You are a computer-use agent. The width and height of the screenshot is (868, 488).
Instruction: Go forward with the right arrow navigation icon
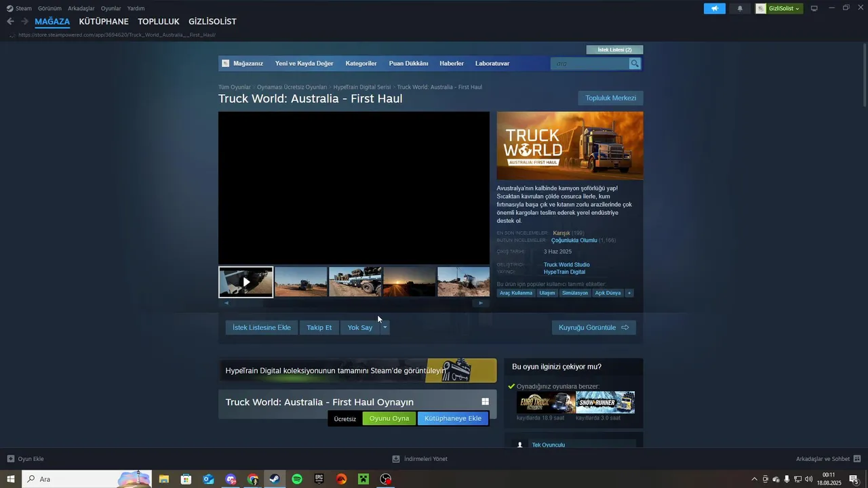pyautogui.click(x=24, y=22)
